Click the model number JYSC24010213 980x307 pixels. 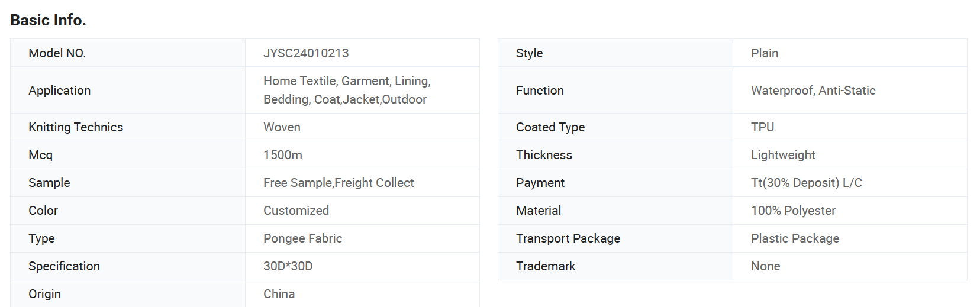click(306, 53)
